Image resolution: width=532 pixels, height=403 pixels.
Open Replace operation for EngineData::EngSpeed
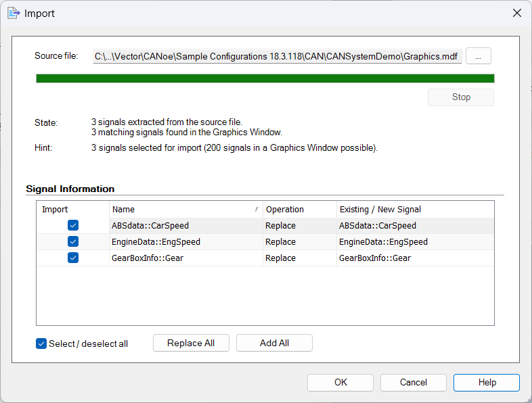(x=300, y=242)
